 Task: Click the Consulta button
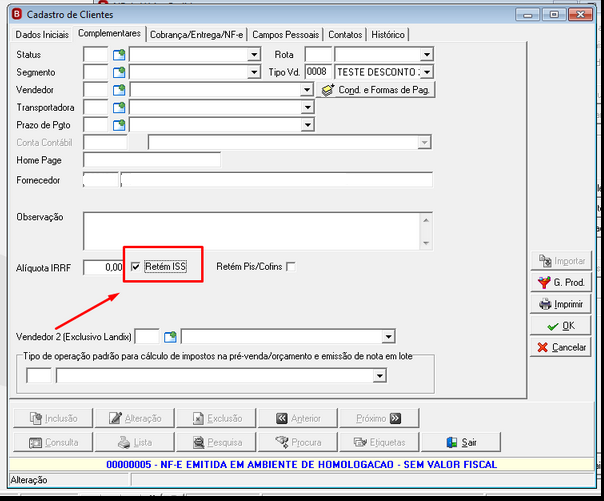pos(53,442)
